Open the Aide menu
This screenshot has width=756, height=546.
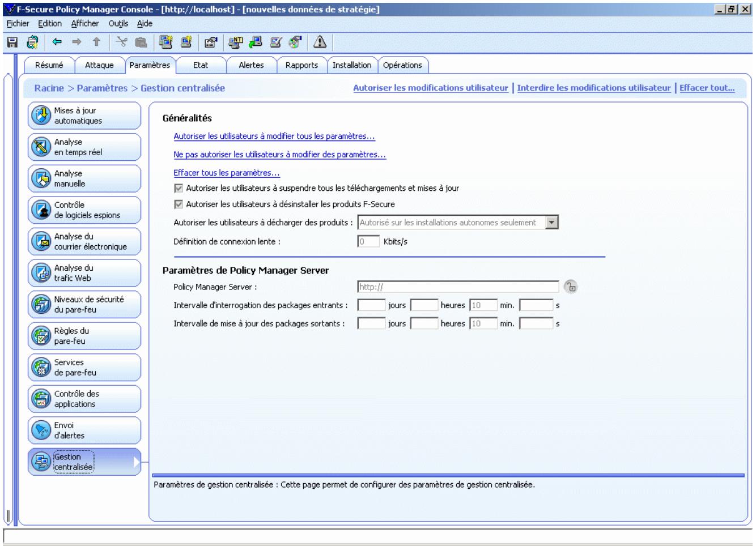[145, 23]
